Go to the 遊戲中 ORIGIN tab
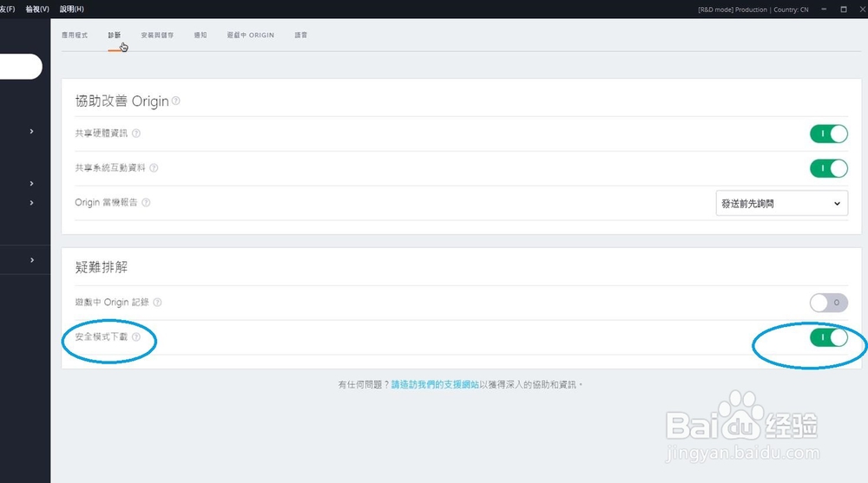Image resolution: width=868 pixels, height=483 pixels. click(x=250, y=35)
